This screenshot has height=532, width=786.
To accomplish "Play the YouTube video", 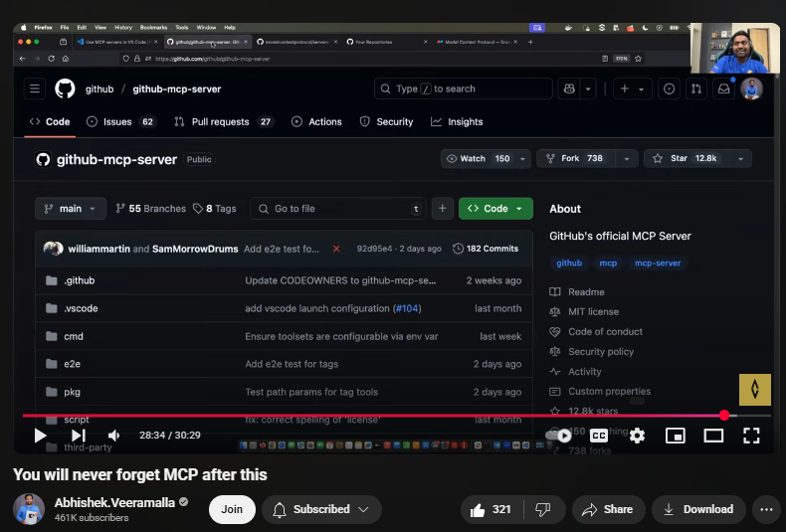I will (40, 436).
